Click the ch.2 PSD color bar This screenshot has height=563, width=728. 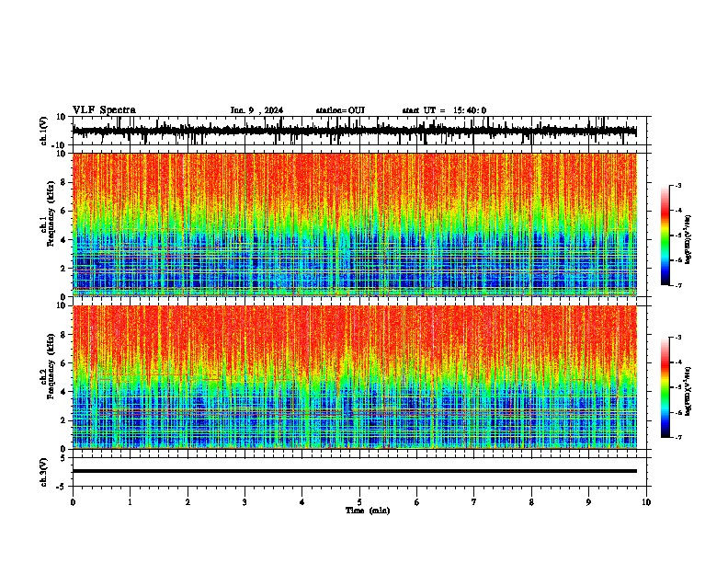pyautogui.click(x=665, y=387)
